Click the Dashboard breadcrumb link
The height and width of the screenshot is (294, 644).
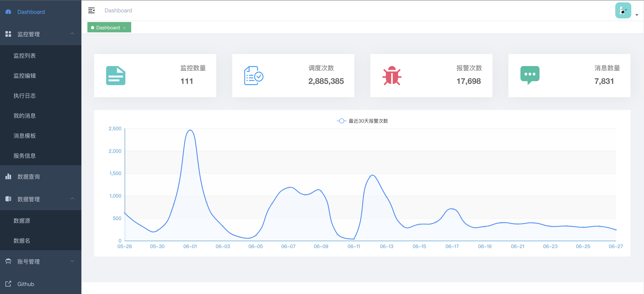point(118,11)
